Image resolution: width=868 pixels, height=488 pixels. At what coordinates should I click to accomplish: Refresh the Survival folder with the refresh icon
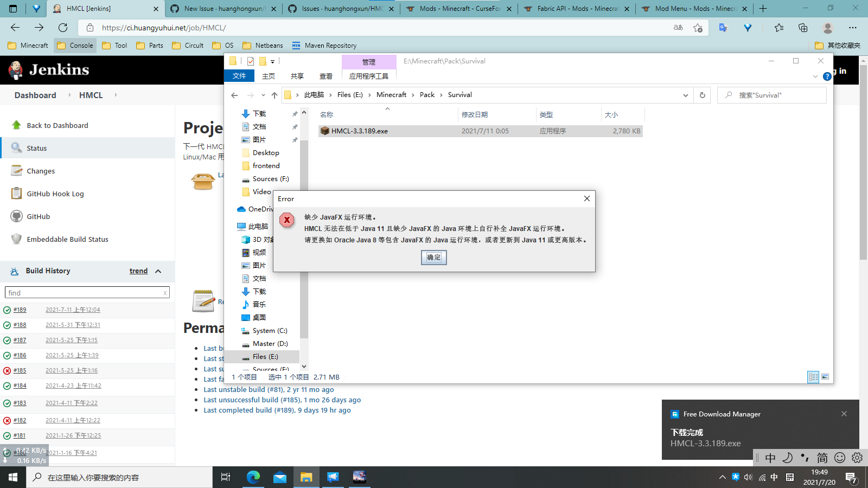(x=702, y=95)
